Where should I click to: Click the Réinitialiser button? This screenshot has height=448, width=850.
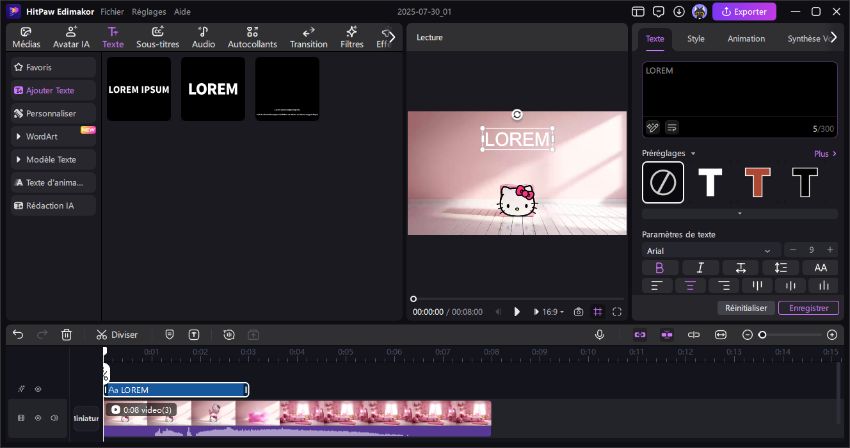746,308
